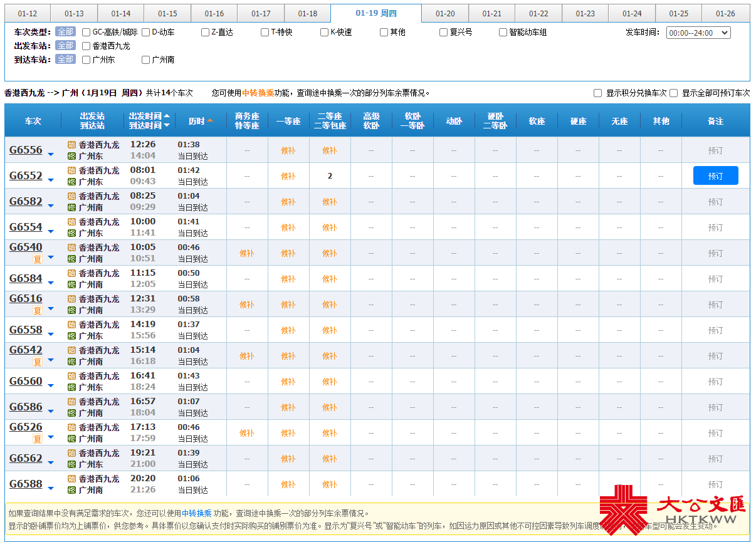Toggle 显示全部可预订车次 checkbox

point(673,93)
